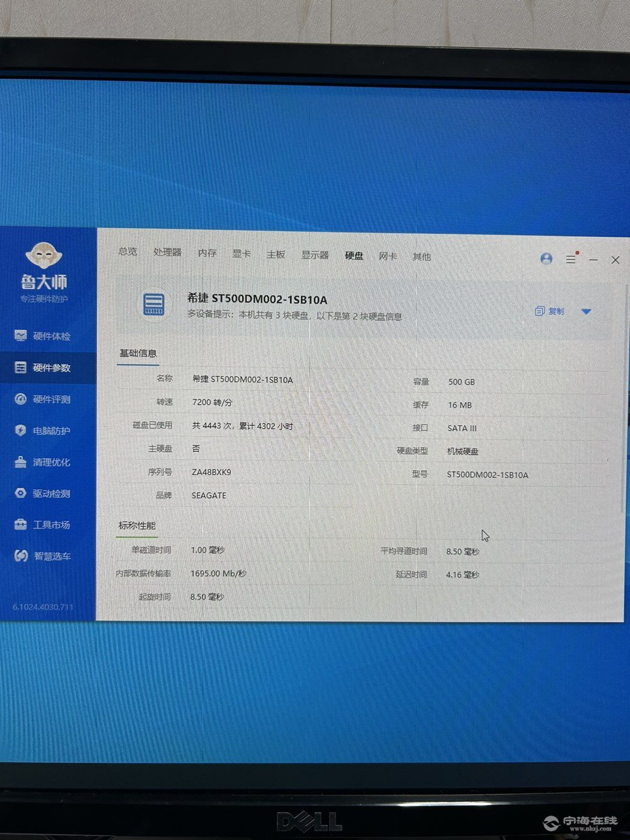Image resolution: width=630 pixels, height=840 pixels.
Task: Click the user account avatar icon
Action: pos(546,259)
